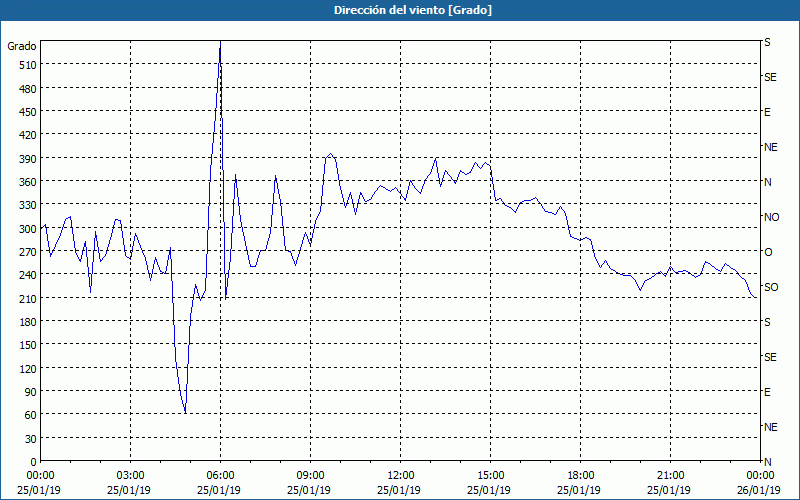Screen dimensions: 800x500
Task: Pick the "SE" compass label level with 120
Action: (x=770, y=357)
